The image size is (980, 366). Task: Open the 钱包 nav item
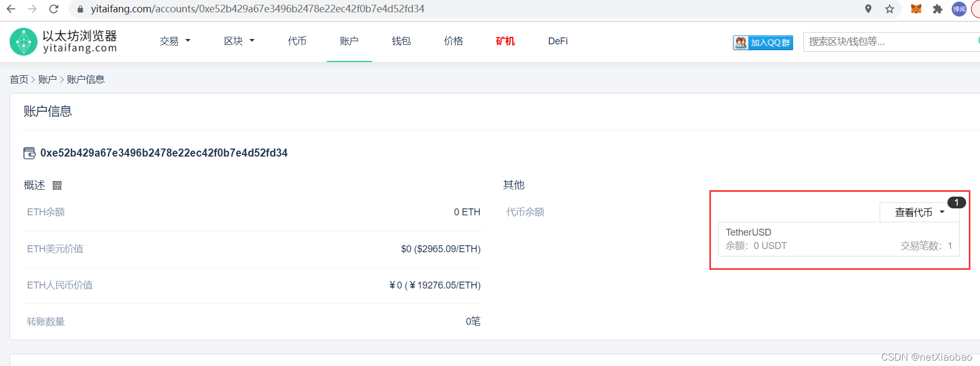click(401, 41)
